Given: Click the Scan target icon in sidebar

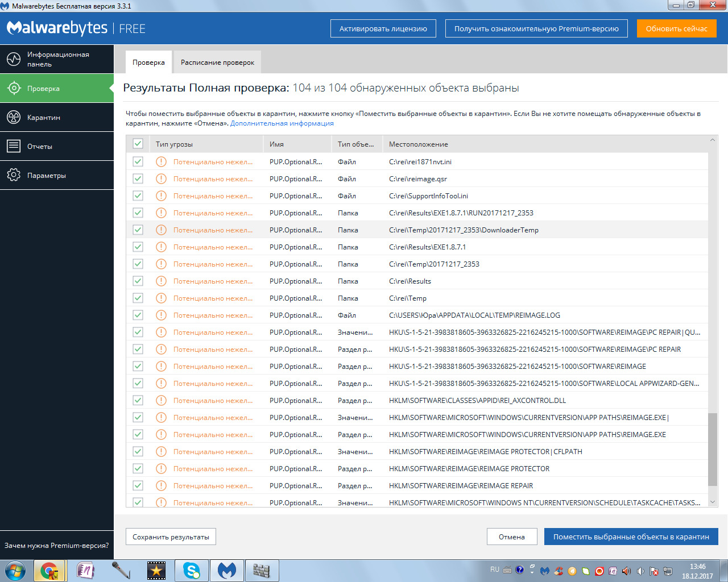Looking at the screenshot, I should click(x=14, y=88).
